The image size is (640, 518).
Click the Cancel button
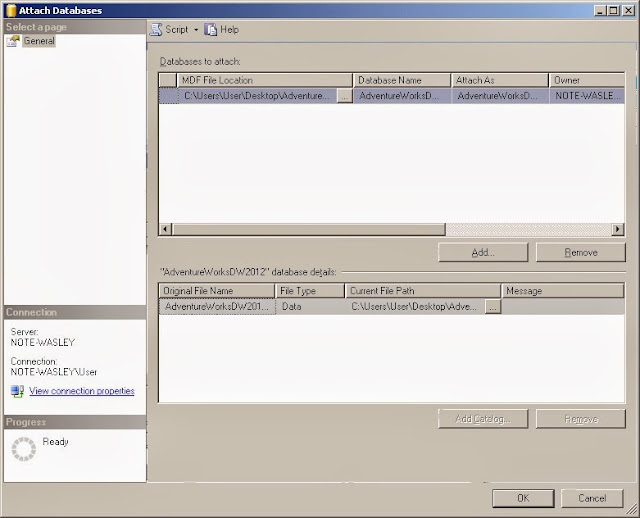592,498
